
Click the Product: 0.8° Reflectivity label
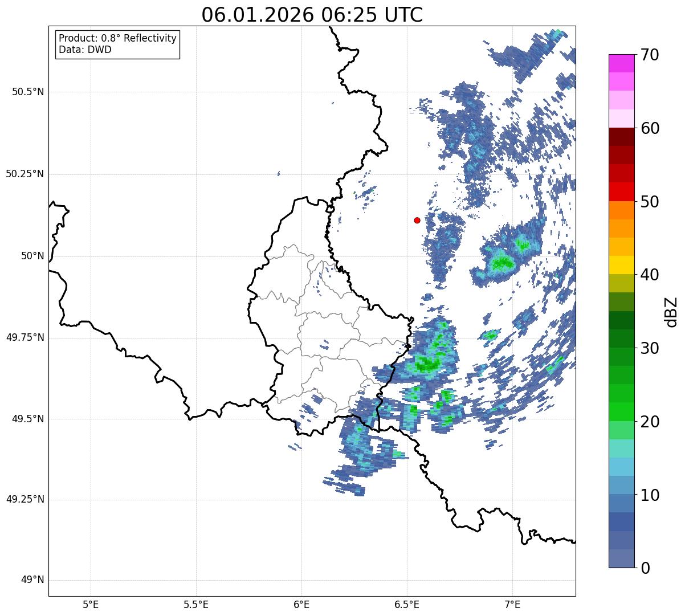tap(118, 38)
